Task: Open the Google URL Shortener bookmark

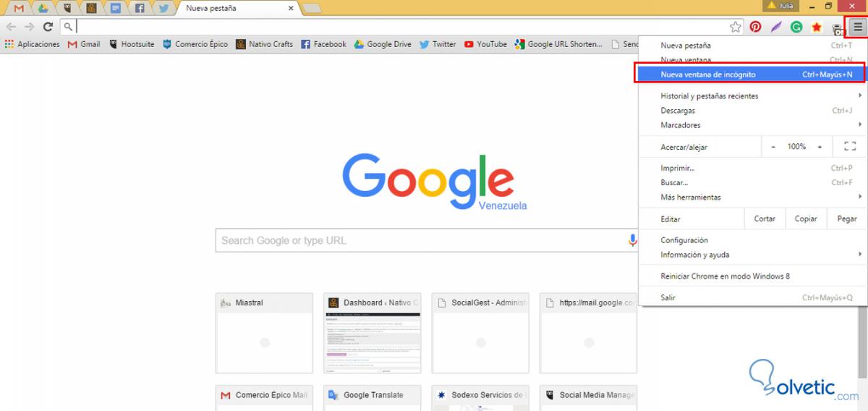Action: click(558, 44)
